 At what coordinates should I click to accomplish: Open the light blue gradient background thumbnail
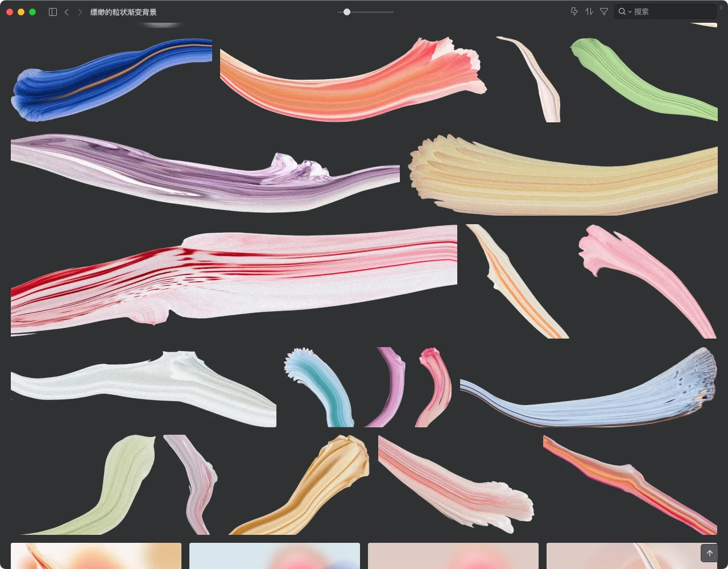click(275, 555)
